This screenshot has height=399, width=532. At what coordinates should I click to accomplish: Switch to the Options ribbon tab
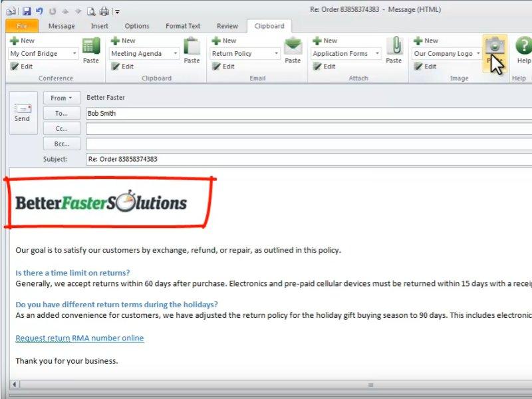tap(137, 26)
